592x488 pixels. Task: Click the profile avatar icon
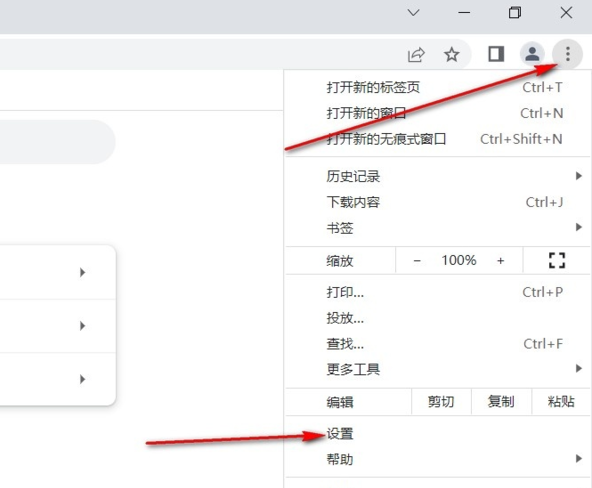532,54
